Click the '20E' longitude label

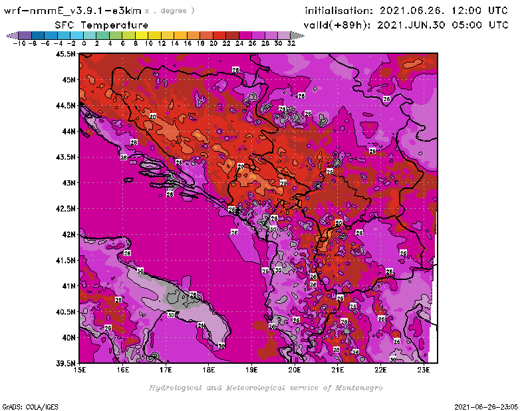pyautogui.click(x=295, y=370)
